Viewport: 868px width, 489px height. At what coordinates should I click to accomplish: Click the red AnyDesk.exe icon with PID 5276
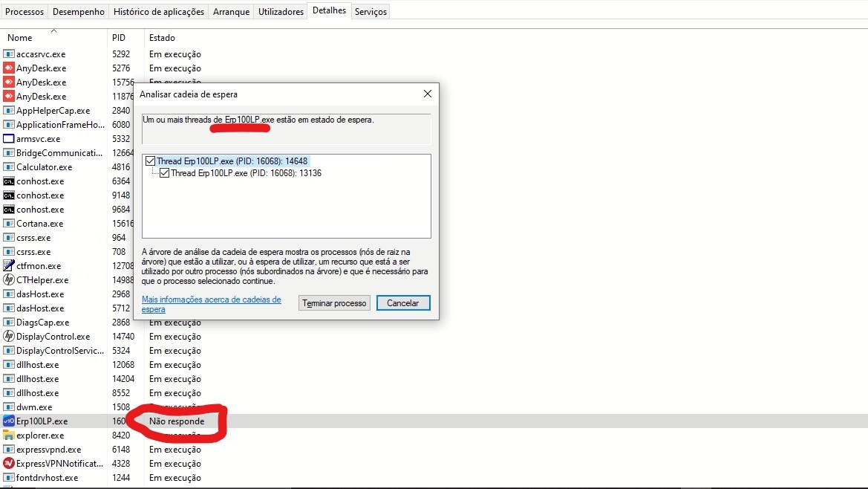(9, 68)
